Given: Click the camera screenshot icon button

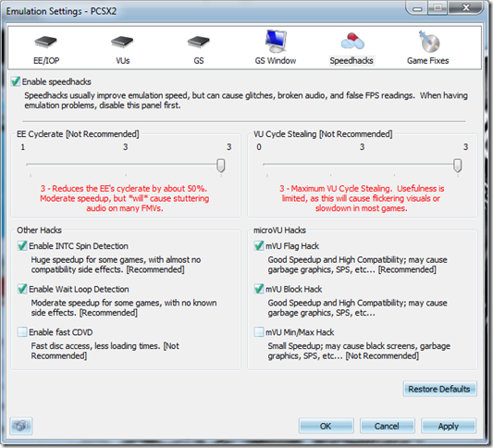Looking at the screenshot, I should pos(21,426).
